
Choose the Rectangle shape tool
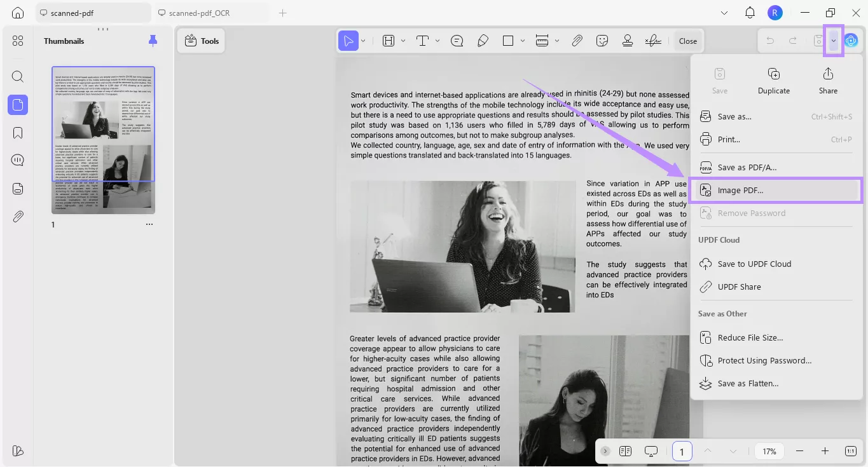click(509, 40)
